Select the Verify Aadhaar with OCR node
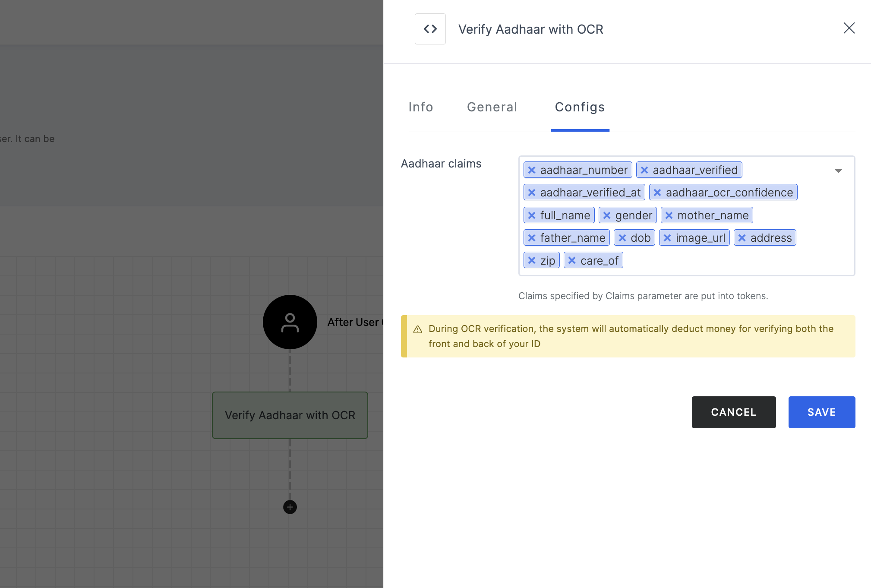The image size is (871, 588). pos(290,415)
